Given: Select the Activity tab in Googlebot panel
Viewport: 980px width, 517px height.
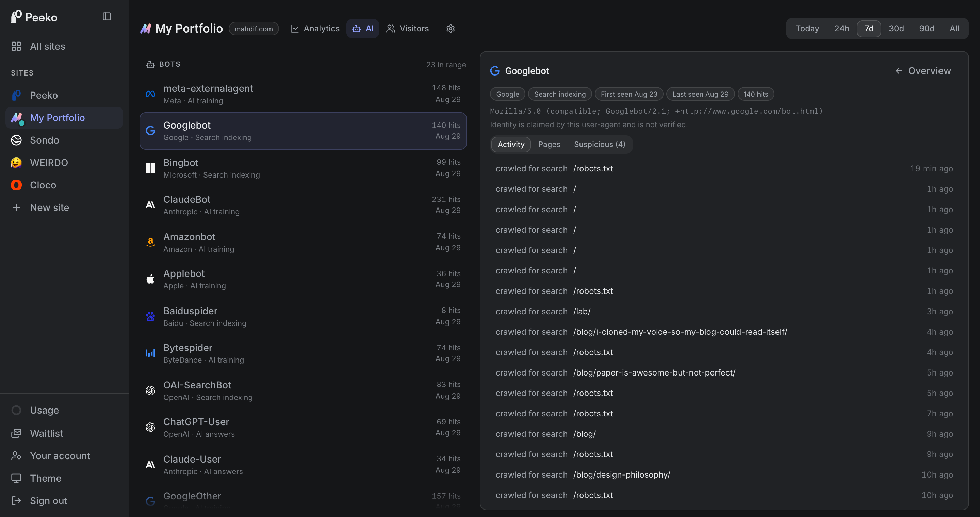Looking at the screenshot, I should (510, 145).
